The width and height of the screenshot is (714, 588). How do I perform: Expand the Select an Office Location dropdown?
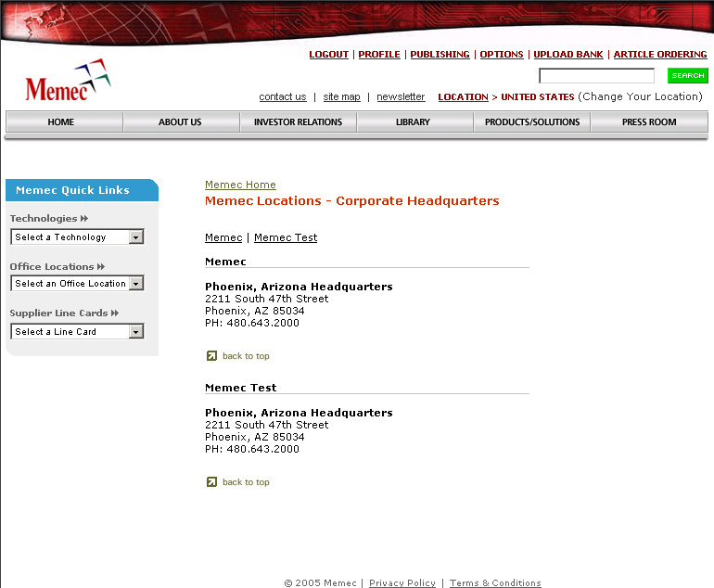pyautogui.click(x=77, y=284)
